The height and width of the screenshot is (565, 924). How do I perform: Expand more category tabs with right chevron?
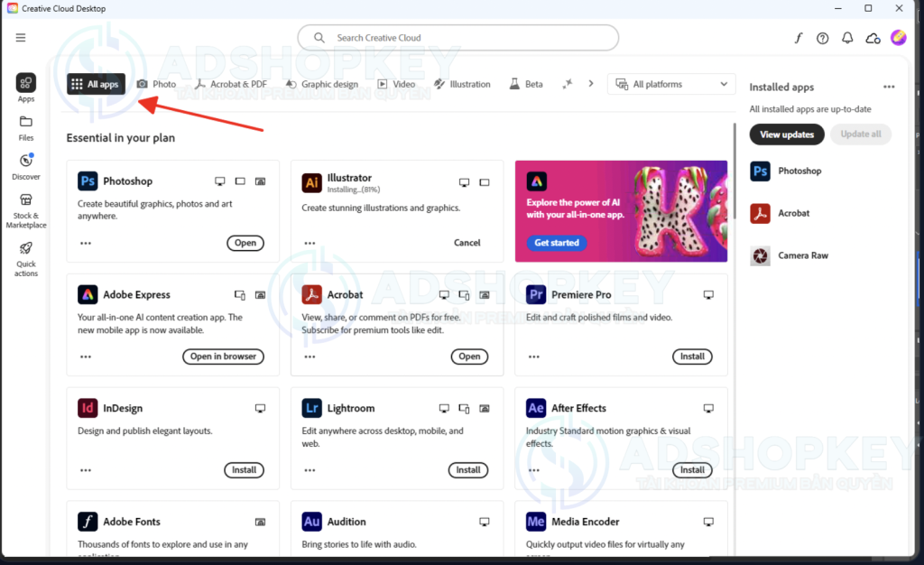[x=590, y=84]
